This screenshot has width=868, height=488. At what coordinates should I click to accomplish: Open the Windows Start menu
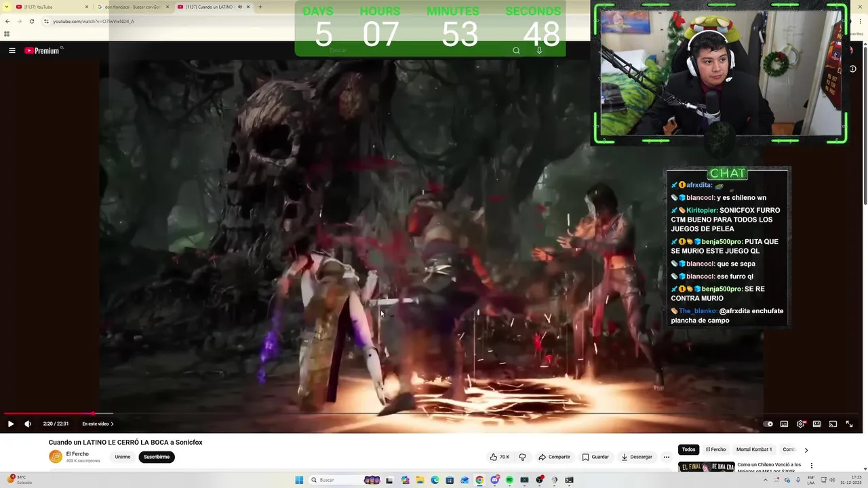(299, 480)
